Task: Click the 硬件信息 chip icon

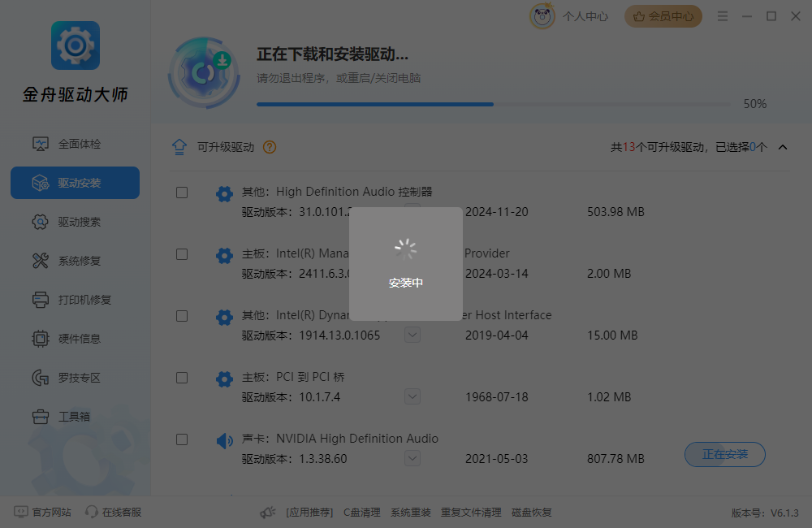Action: [41, 339]
